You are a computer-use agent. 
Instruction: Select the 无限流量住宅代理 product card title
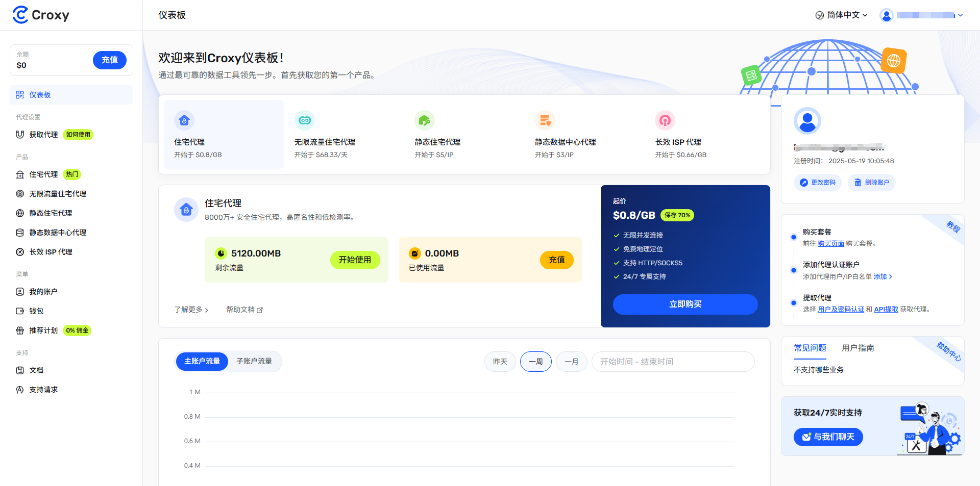[x=325, y=142]
